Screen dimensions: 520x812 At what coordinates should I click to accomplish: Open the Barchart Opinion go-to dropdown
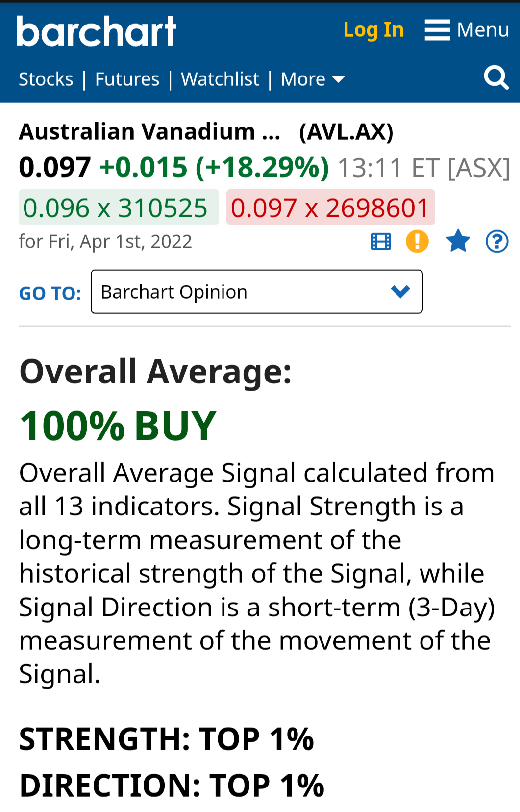click(256, 292)
